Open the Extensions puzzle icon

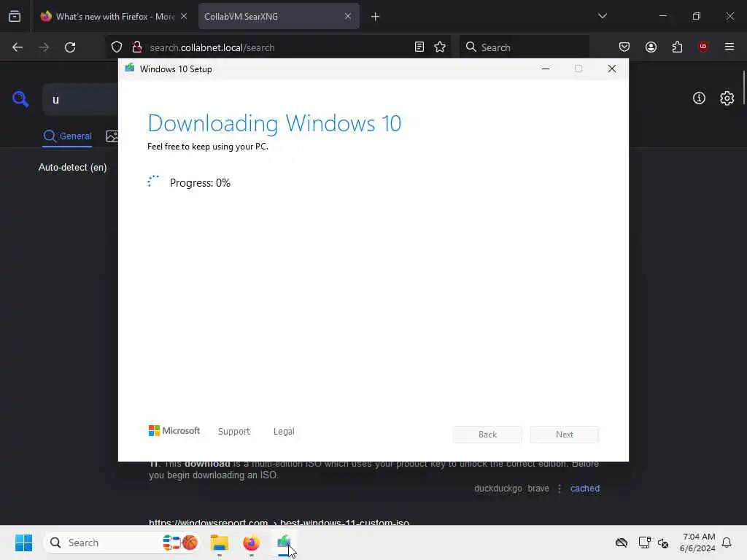pyautogui.click(x=677, y=47)
